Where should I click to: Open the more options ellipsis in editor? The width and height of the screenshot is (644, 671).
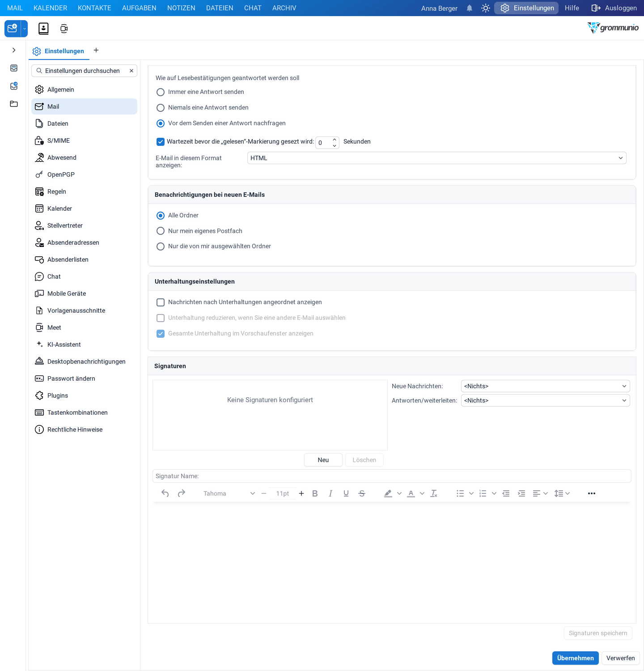coord(592,493)
